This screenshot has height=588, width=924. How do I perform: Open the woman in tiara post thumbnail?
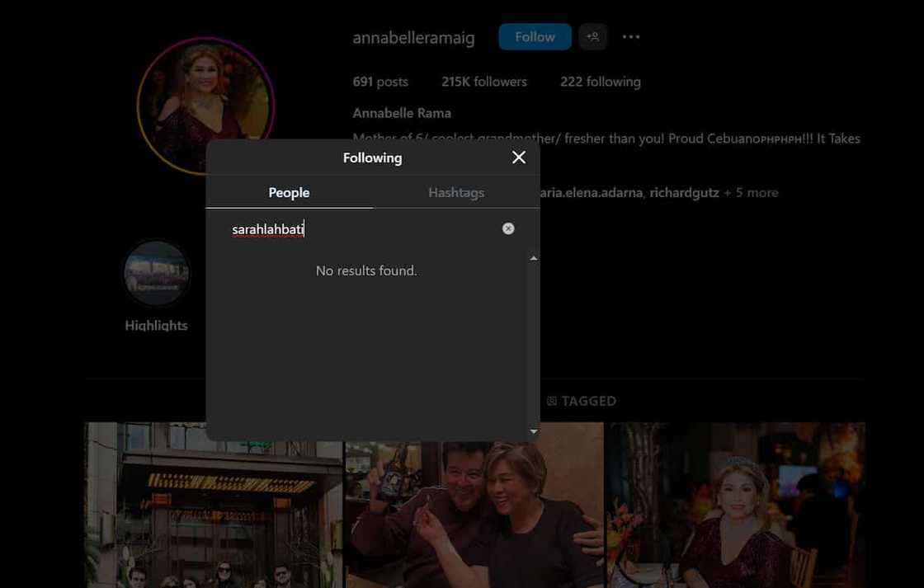736,505
